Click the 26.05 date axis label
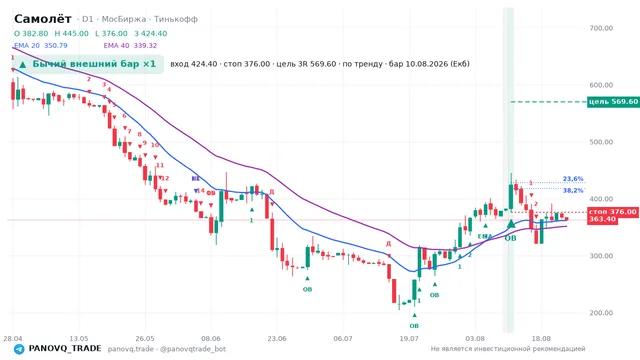 tap(145, 338)
